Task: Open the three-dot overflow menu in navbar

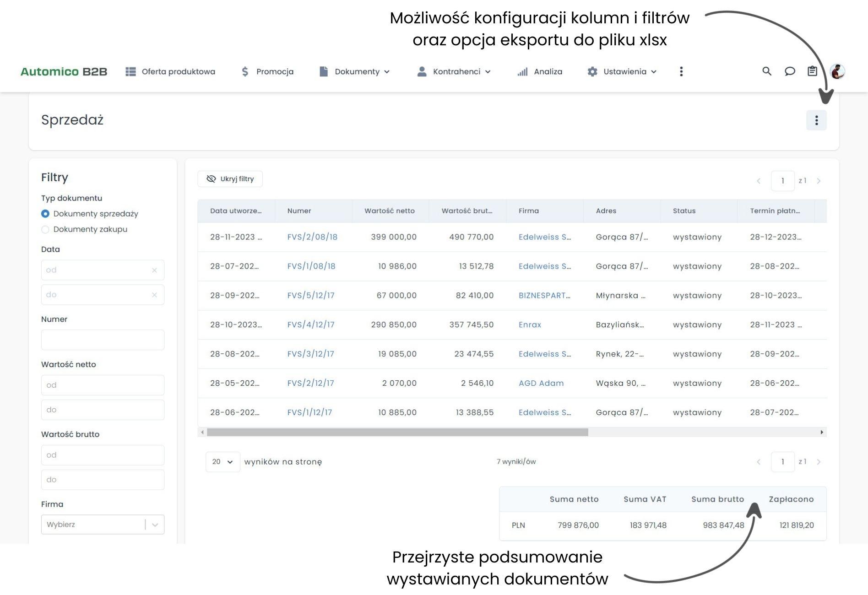Action: tap(681, 71)
